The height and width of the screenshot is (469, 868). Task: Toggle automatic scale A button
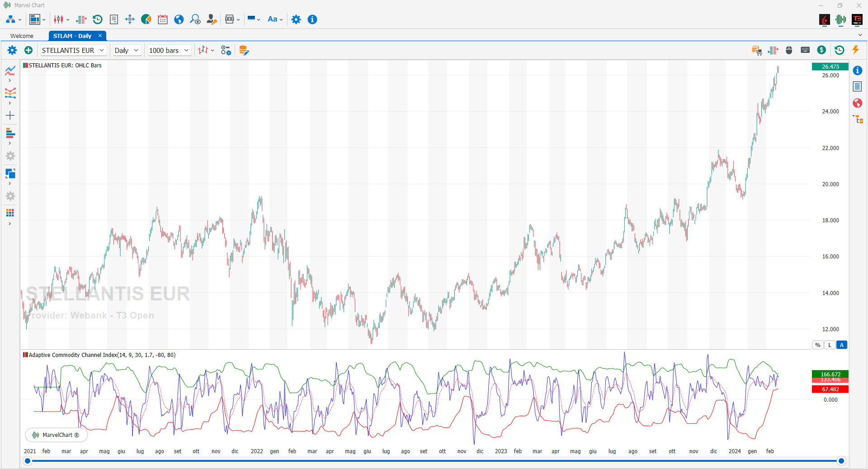point(841,345)
